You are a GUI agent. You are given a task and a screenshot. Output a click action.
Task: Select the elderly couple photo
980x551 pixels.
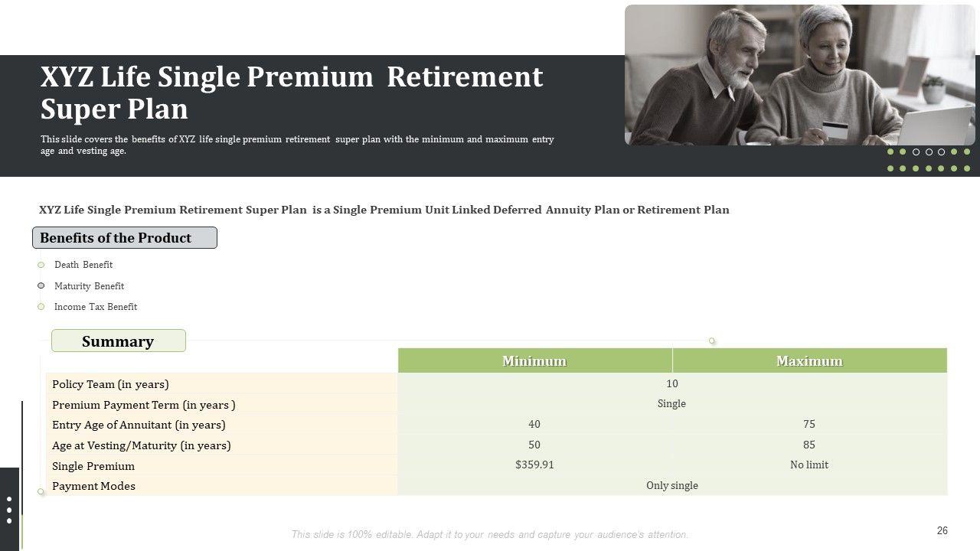point(799,75)
